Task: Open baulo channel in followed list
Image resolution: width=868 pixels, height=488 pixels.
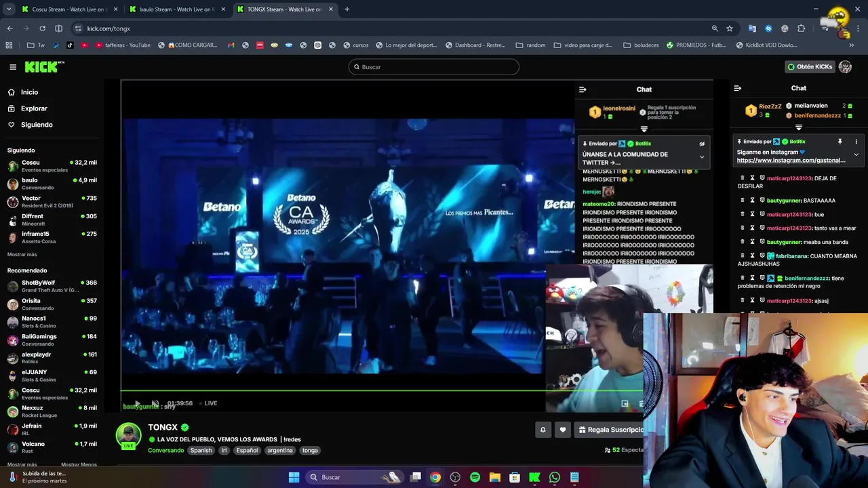Action: (x=52, y=184)
